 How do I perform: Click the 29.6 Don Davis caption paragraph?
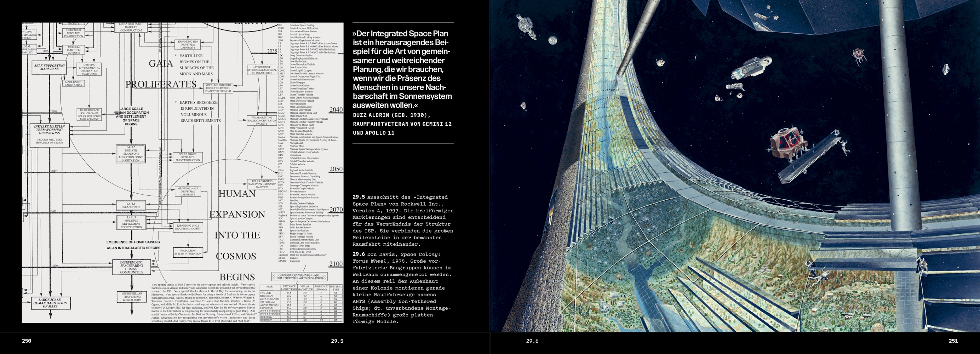[x=402, y=288]
